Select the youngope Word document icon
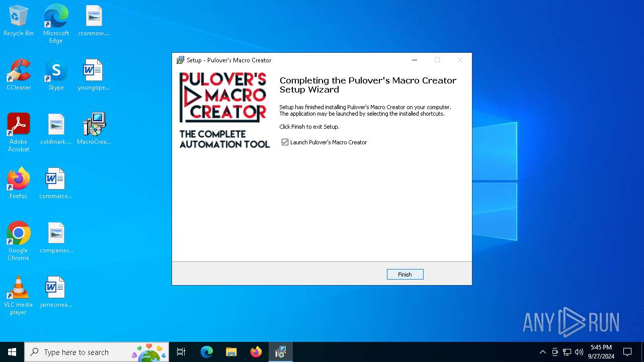Viewport: 644px width, 362px height. coord(94,75)
